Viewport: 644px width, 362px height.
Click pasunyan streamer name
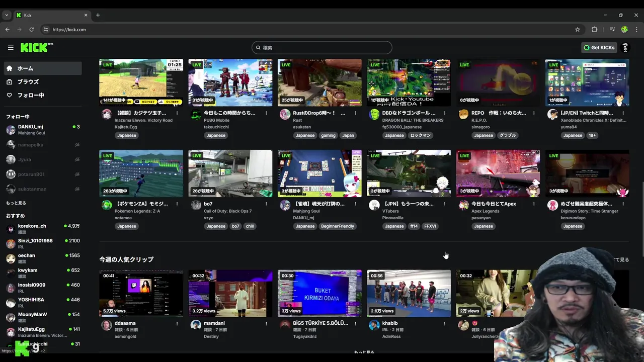tap(481, 218)
